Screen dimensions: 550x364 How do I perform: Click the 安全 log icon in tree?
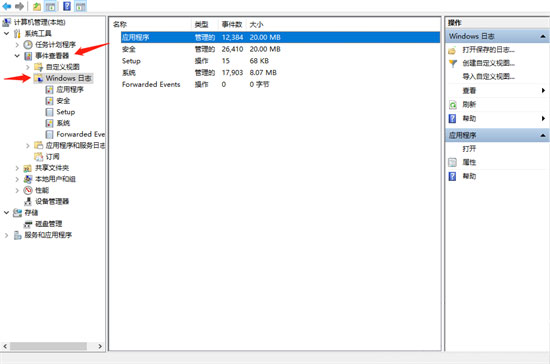click(49, 101)
